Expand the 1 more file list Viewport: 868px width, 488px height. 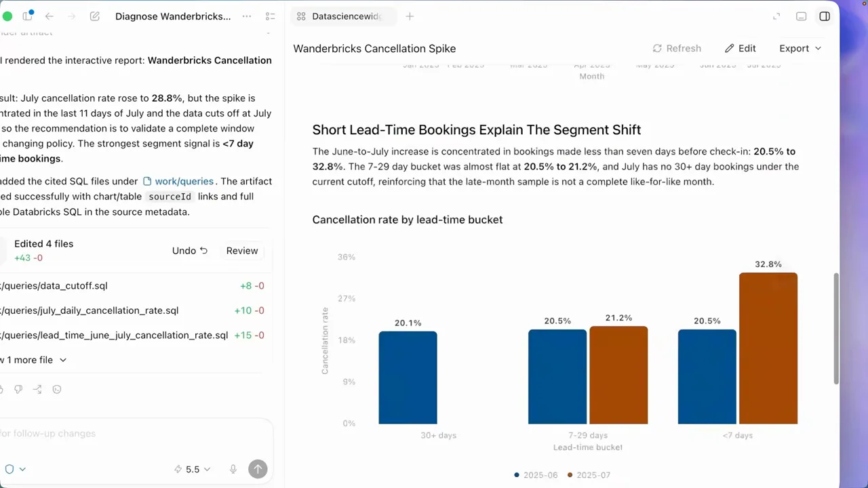(x=34, y=360)
